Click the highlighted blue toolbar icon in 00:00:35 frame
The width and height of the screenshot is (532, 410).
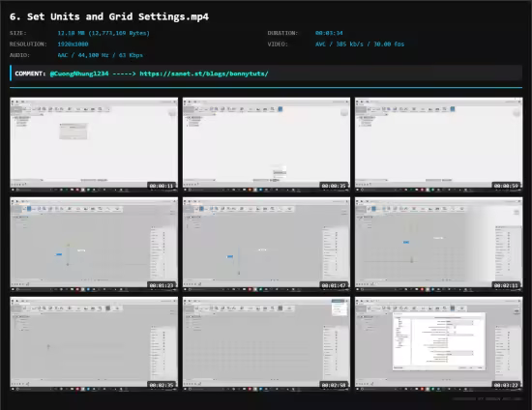pyautogui.click(x=281, y=109)
